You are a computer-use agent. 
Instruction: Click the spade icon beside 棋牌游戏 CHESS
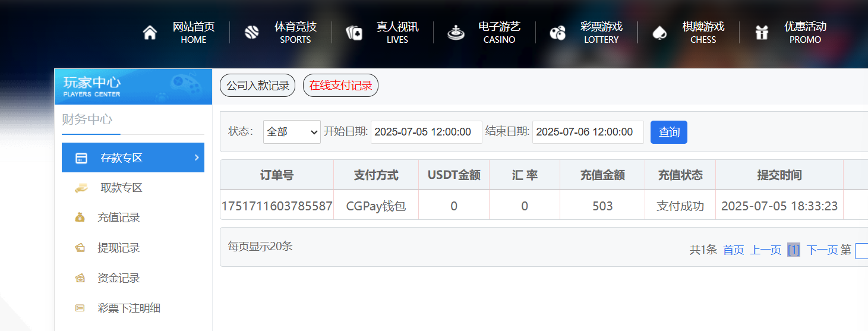(659, 33)
